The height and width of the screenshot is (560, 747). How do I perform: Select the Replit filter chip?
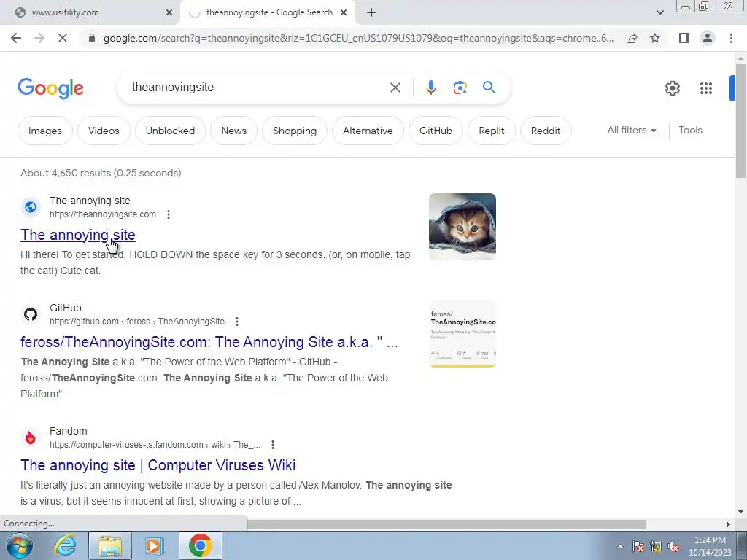tap(491, 131)
